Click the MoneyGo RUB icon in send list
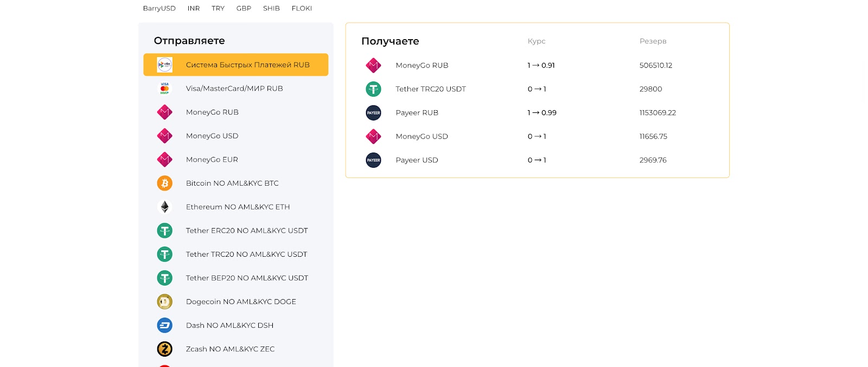 (x=164, y=112)
